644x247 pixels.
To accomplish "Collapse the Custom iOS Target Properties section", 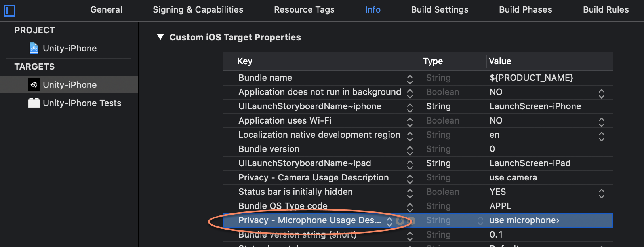I will (160, 37).
